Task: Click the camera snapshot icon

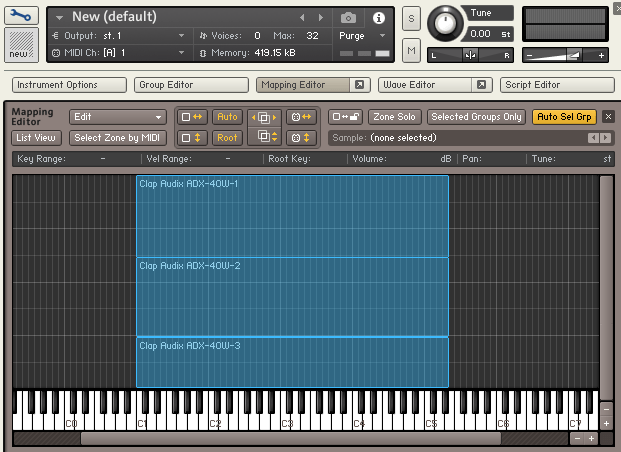Action: tap(348, 18)
